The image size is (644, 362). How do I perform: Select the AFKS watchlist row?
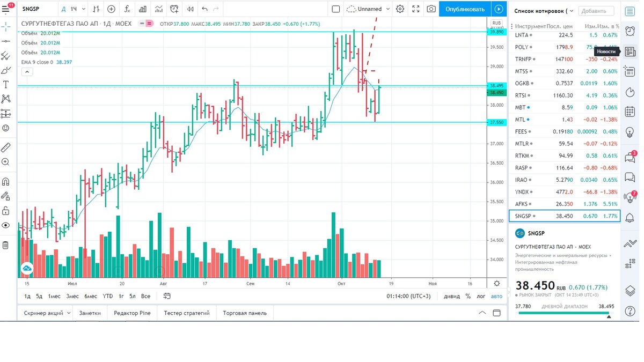click(x=565, y=204)
